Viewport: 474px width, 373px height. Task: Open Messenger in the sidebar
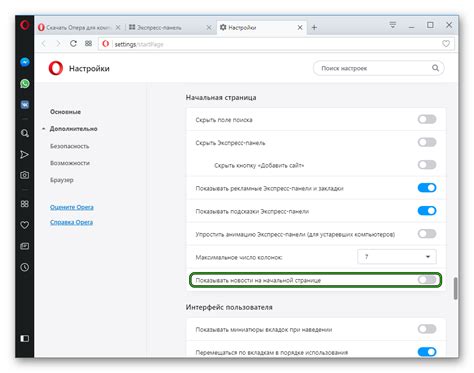coord(25,62)
